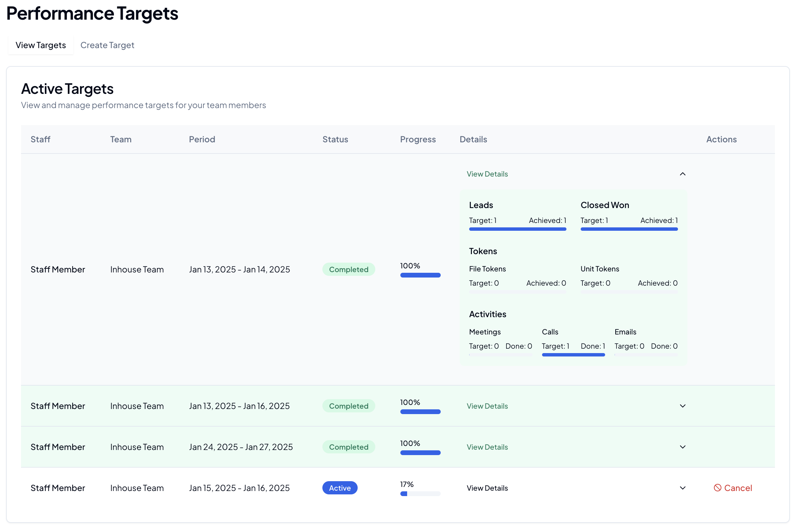
Task: Click the Active Targets heading
Action: (x=67, y=88)
